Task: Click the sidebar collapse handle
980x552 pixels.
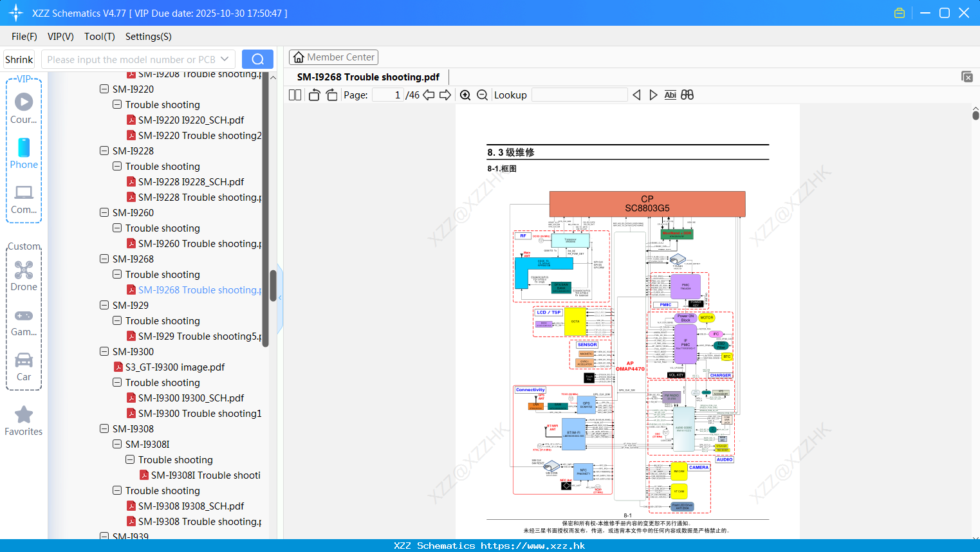Action: pyautogui.click(x=280, y=299)
